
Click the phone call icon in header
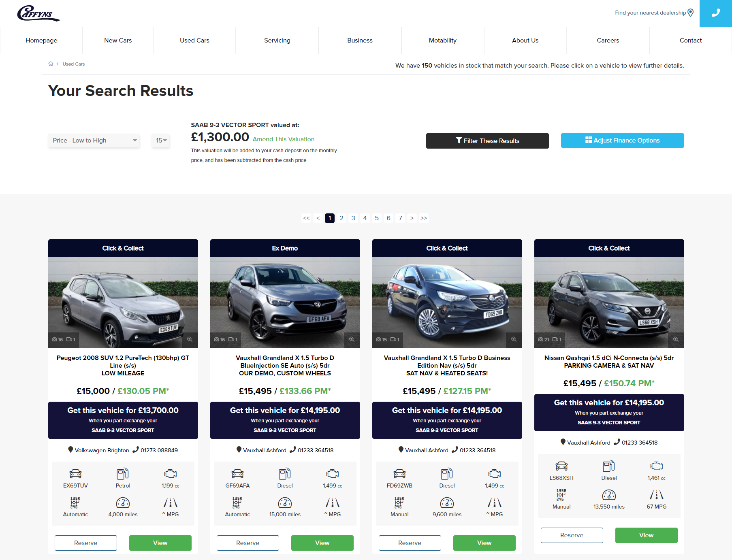coord(716,13)
